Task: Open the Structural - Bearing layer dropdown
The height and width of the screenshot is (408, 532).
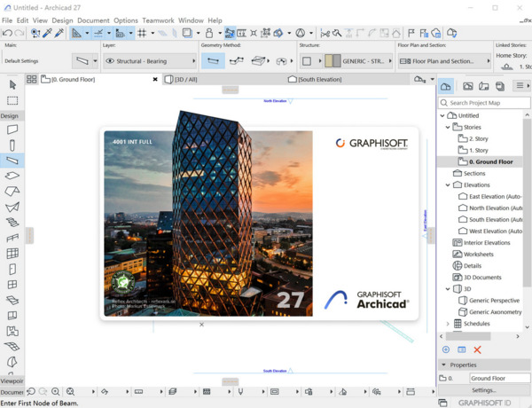Action: [150, 61]
